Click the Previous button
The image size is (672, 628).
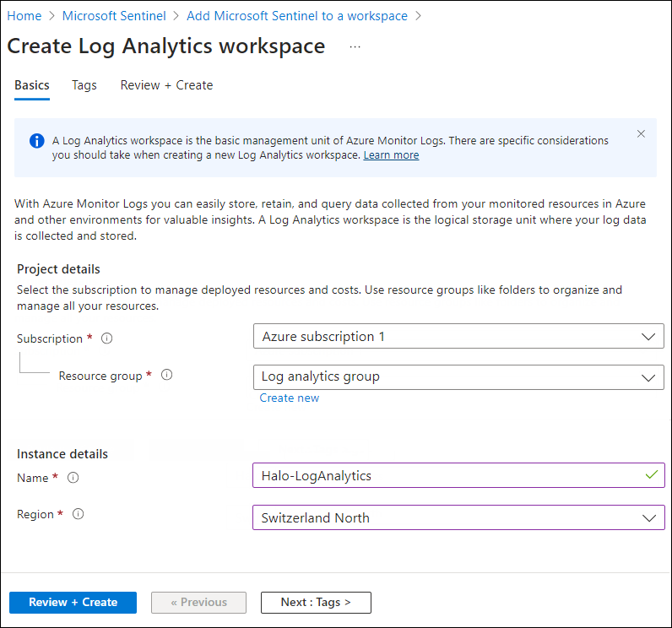point(198,603)
